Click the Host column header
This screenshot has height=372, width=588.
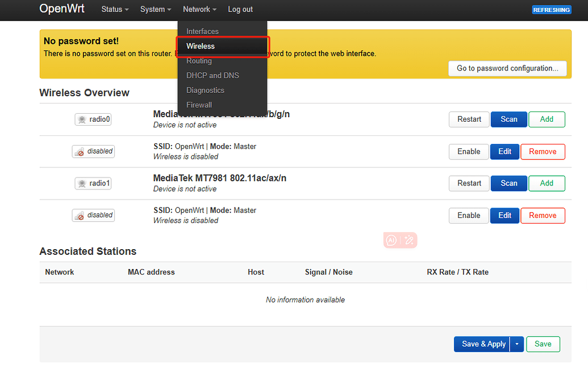[x=256, y=272]
